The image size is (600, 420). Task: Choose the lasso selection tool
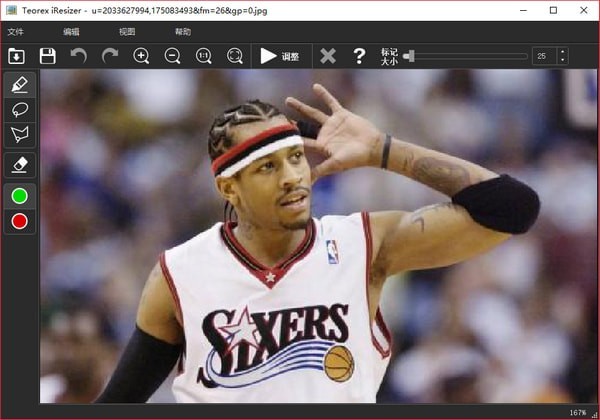tap(20, 109)
